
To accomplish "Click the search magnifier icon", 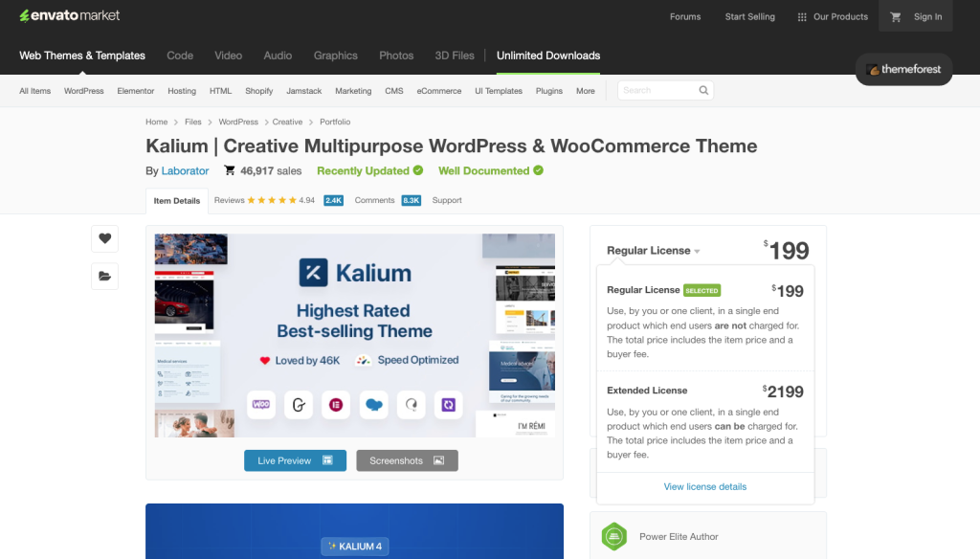I will 703,90.
